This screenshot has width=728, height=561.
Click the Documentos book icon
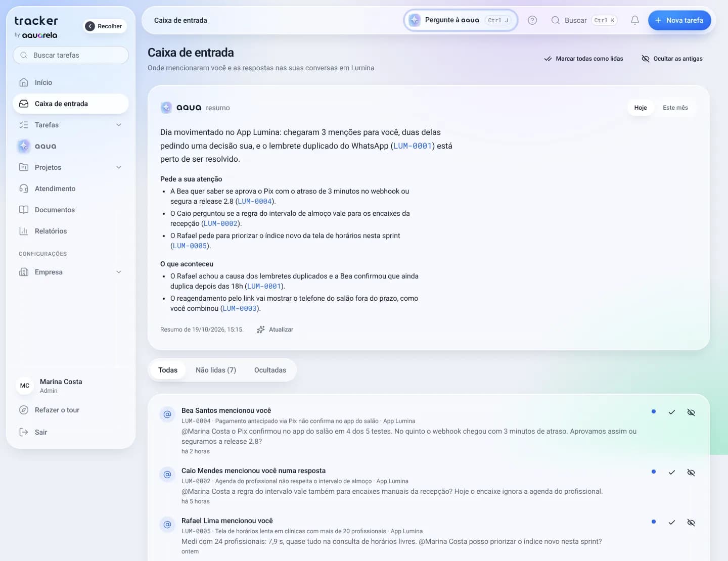click(24, 210)
